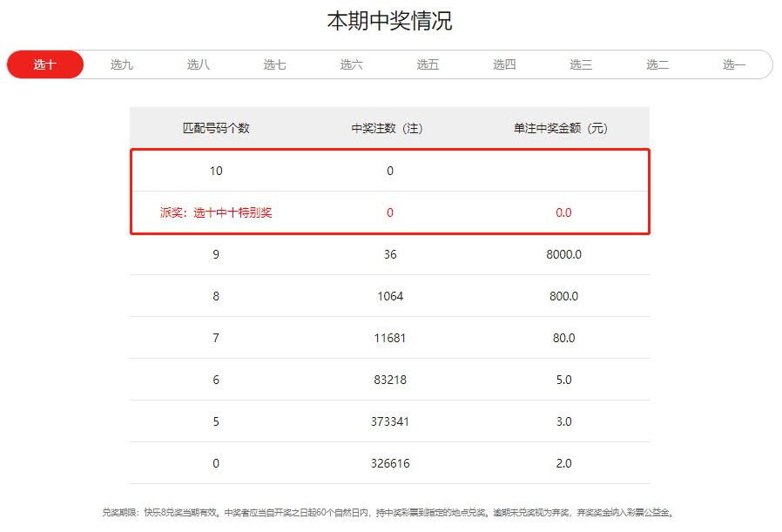This screenshot has height=532, width=782.
Task: Click the 兑奖期限 footnote text
Action: (x=388, y=513)
